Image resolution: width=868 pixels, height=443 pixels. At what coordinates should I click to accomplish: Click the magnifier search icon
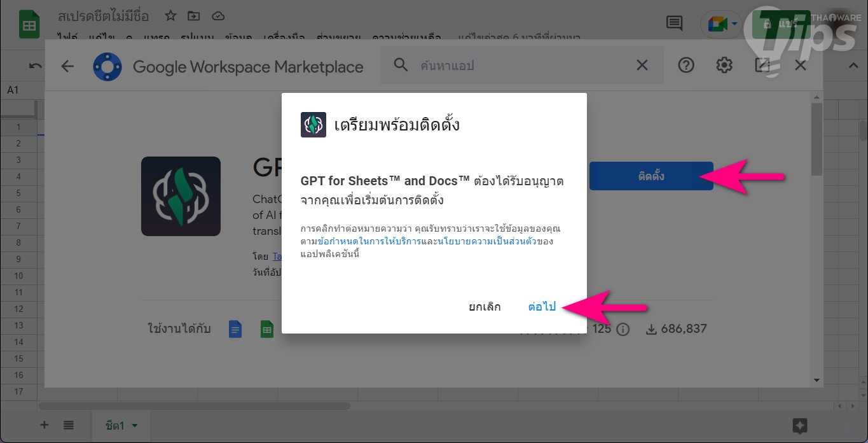coord(401,65)
